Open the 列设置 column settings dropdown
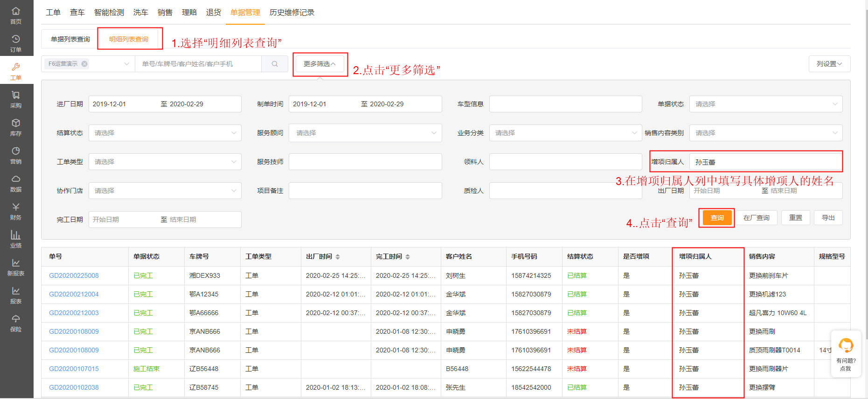868x399 pixels. pyautogui.click(x=829, y=64)
